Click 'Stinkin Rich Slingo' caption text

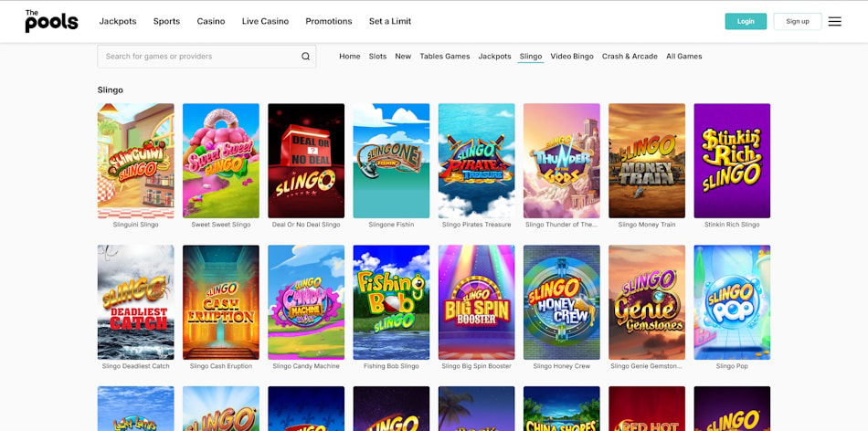[733, 225]
